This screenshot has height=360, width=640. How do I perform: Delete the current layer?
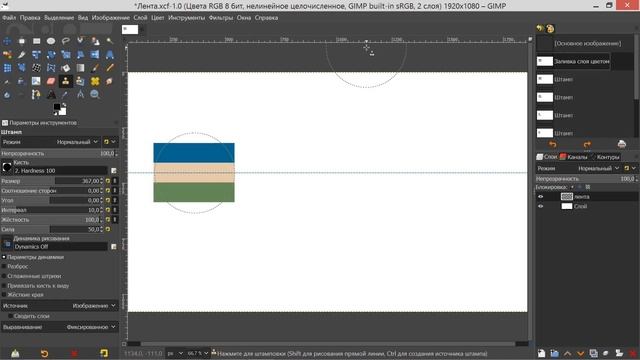(x=633, y=353)
